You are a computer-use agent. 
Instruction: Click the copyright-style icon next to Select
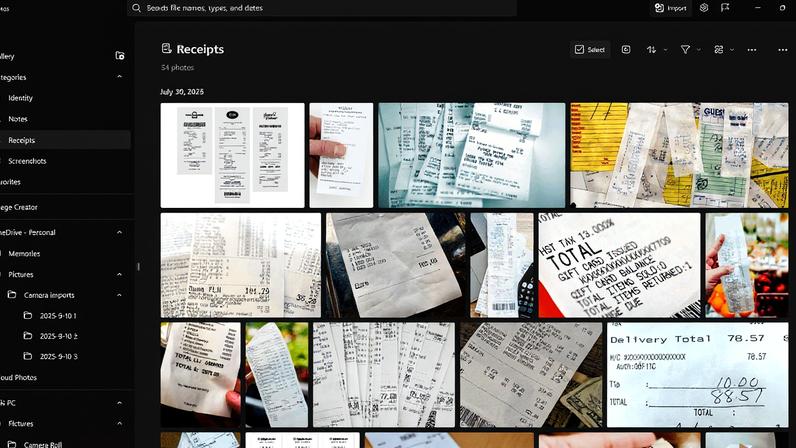coord(626,49)
